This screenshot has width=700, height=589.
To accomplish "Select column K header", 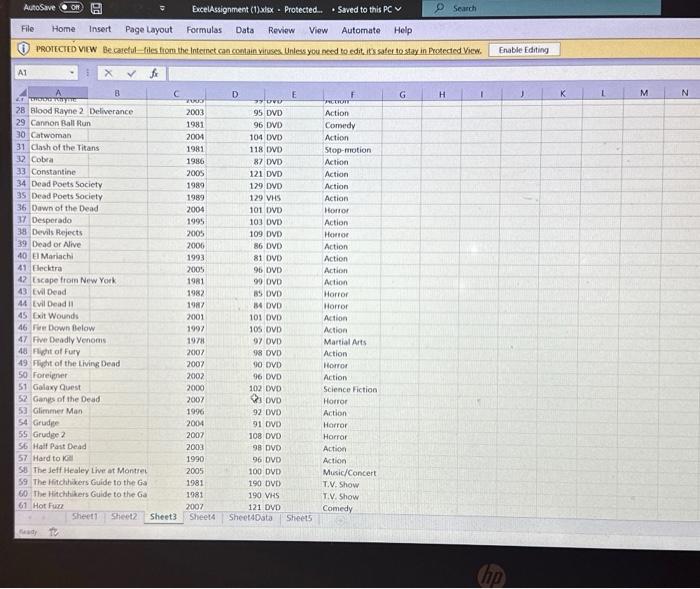I will tap(562, 94).
